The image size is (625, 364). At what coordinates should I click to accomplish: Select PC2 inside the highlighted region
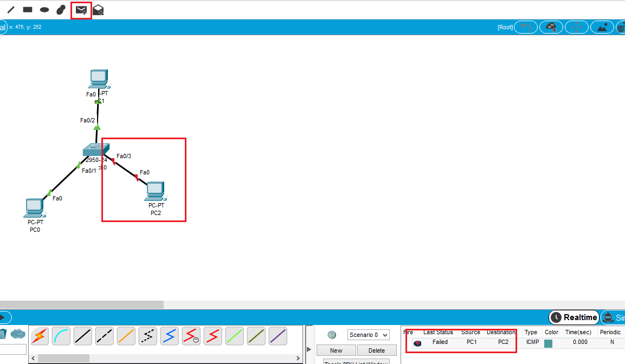[154, 191]
